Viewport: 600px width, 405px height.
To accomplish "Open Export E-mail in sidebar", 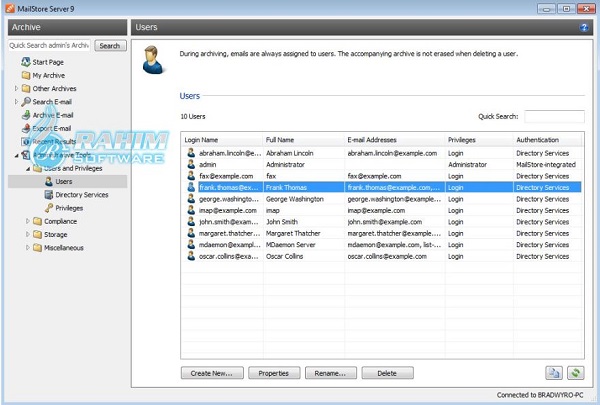I will point(51,128).
